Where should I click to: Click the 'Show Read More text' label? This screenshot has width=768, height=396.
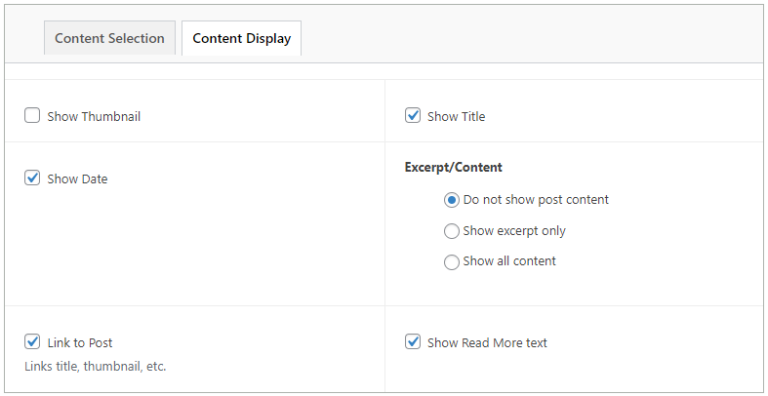point(487,343)
